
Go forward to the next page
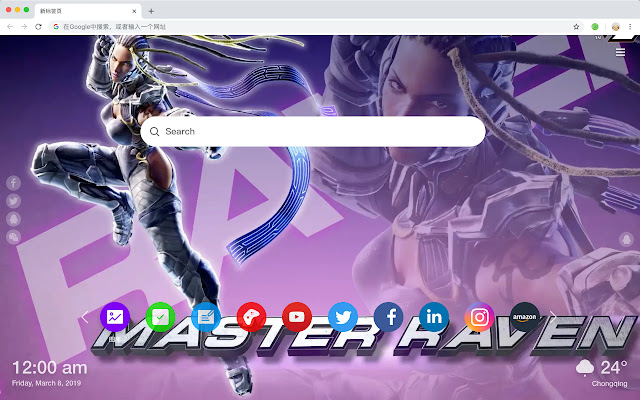pos(24,27)
